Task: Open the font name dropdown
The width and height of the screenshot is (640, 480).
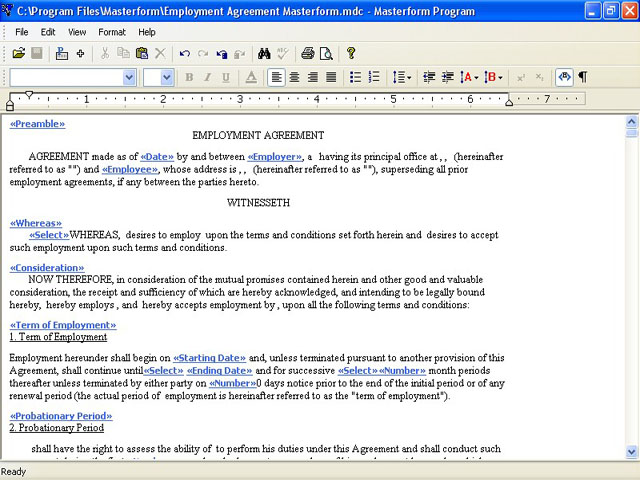Action: 129,78
